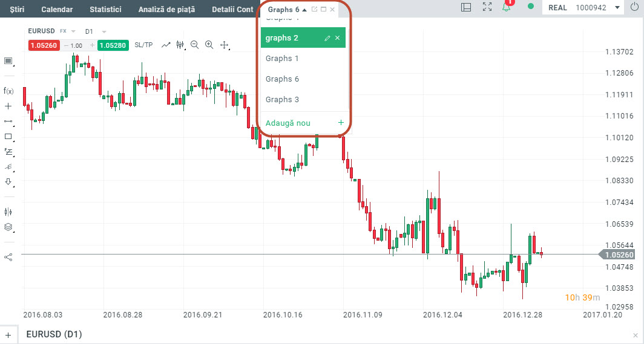Open the layers stack icon
This screenshot has height=344, width=644.
(x=8, y=227)
